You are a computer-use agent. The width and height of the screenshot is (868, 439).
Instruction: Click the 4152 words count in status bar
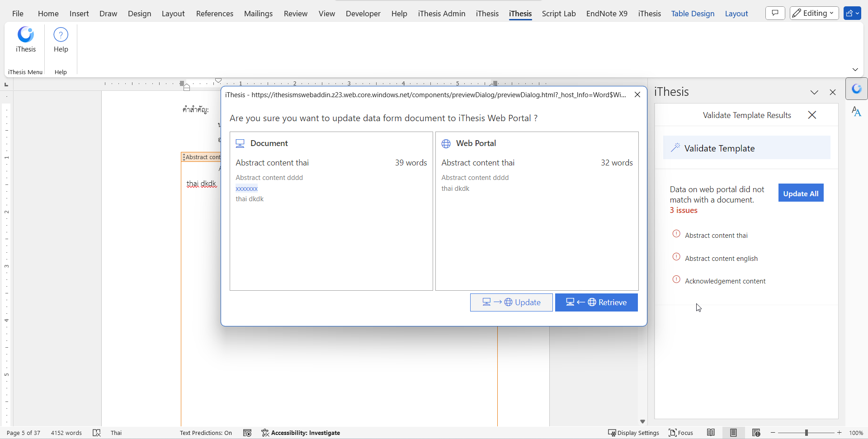pos(66,433)
